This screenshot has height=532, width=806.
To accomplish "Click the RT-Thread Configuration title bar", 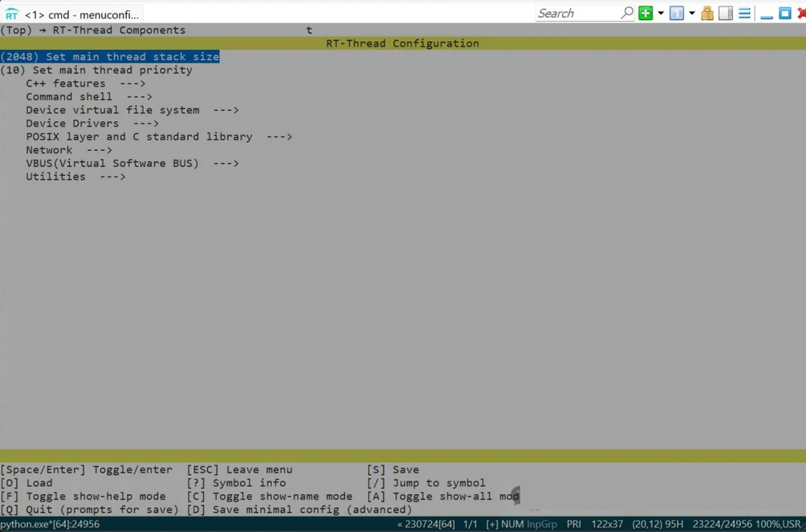I will [402, 43].
